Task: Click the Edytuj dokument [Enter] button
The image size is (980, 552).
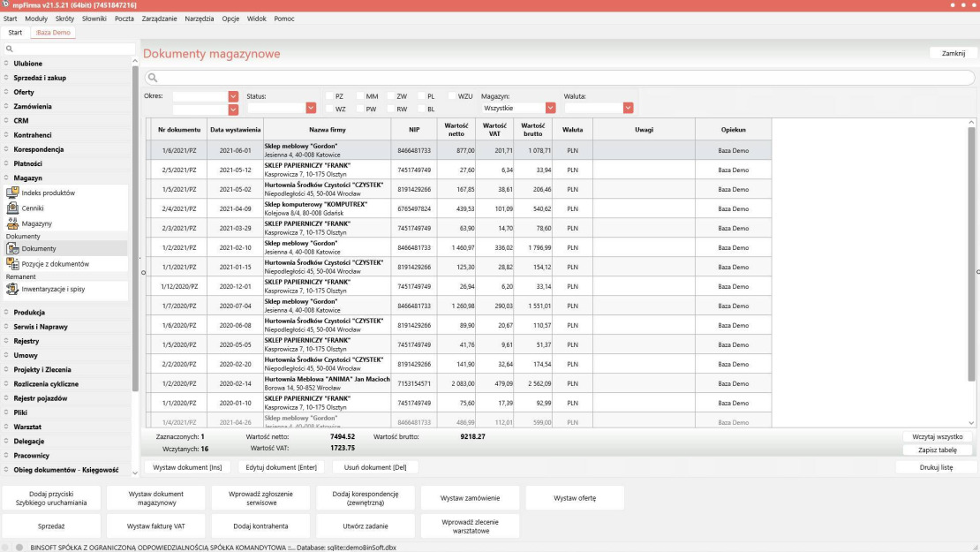Action: [x=282, y=467]
